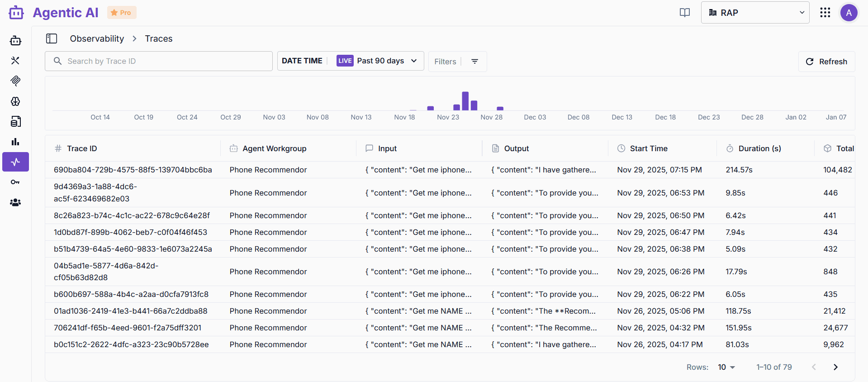Click the DATE TIME label
The image size is (868, 382).
point(302,61)
